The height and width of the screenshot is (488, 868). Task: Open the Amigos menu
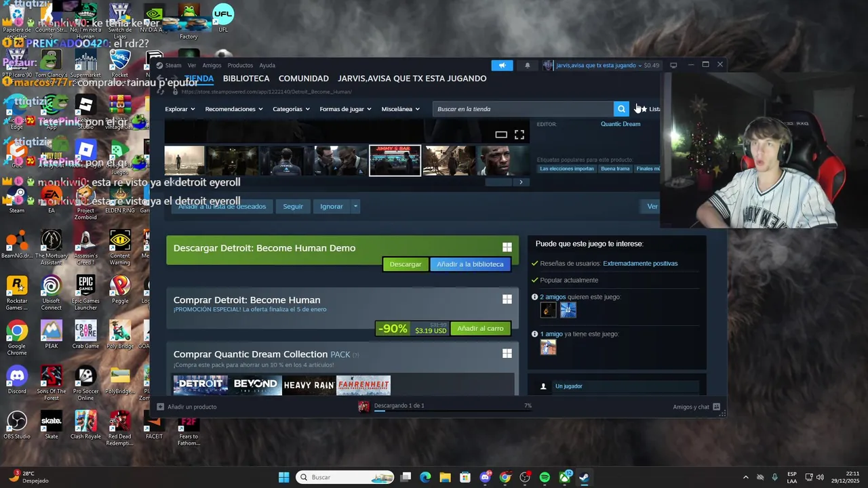212,65
